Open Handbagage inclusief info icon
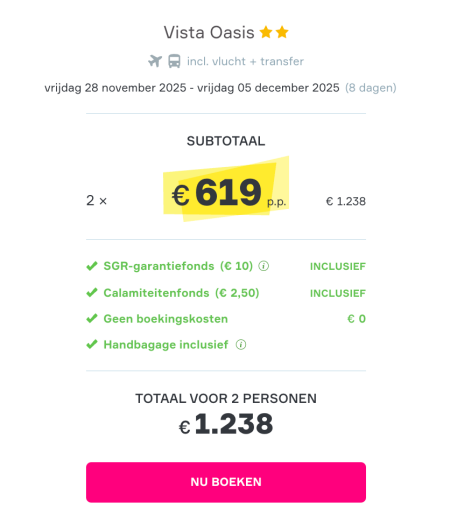The image size is (450, 515). click(x=241, y=344)
